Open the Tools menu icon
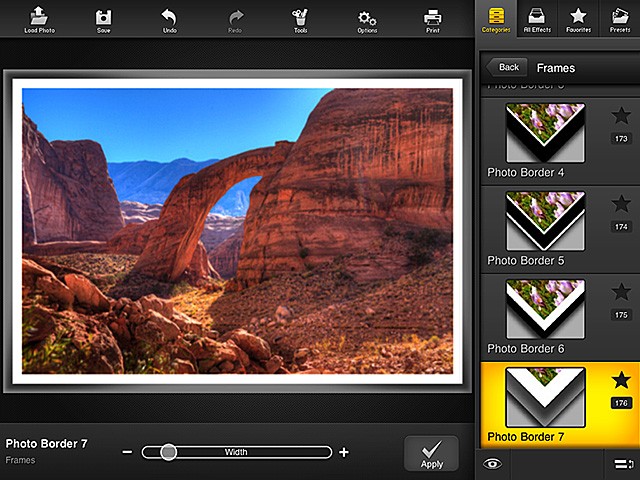Viewport: 640px width, 480px height. coord(300,18)
